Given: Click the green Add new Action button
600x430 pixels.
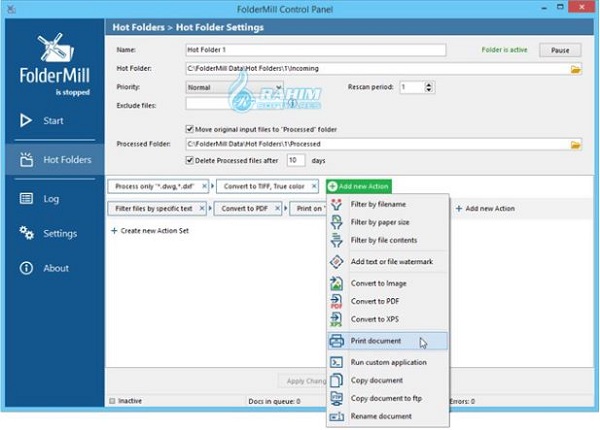Looking at the screenshot, I should pos(359,186).
